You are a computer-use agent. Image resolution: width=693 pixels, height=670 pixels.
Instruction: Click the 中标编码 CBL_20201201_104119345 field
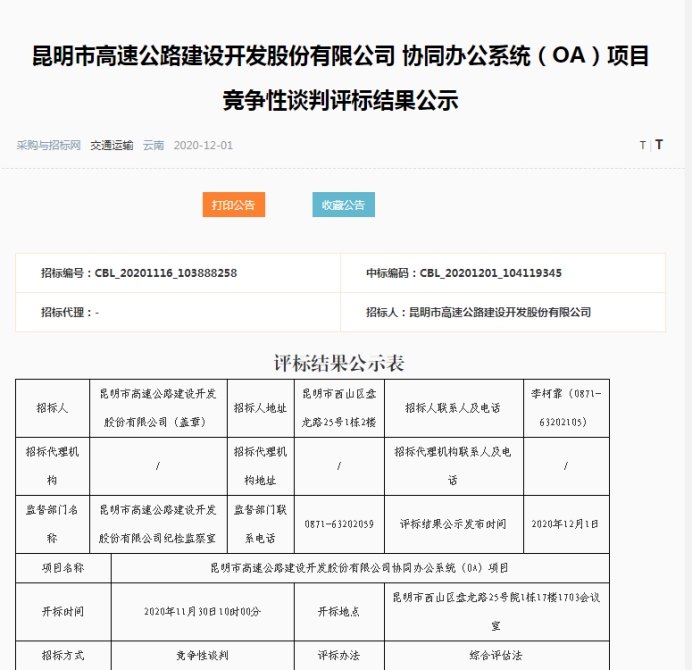pos(463,273)
